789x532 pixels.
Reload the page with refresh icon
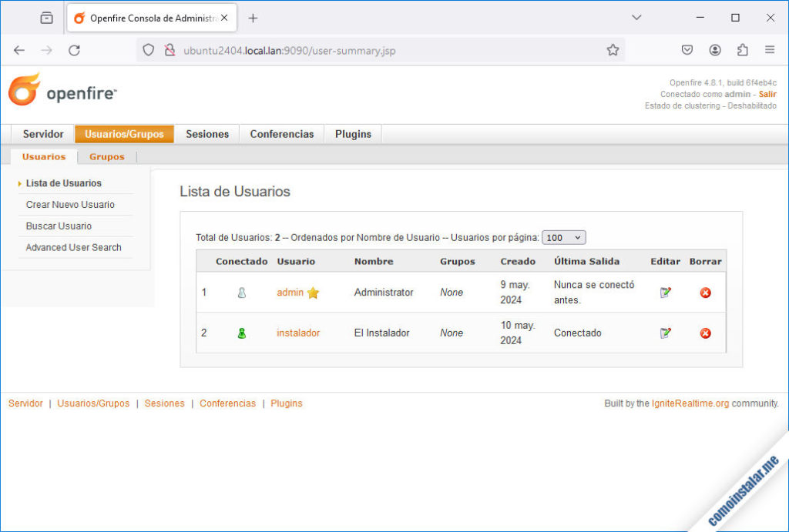(75, 50)
